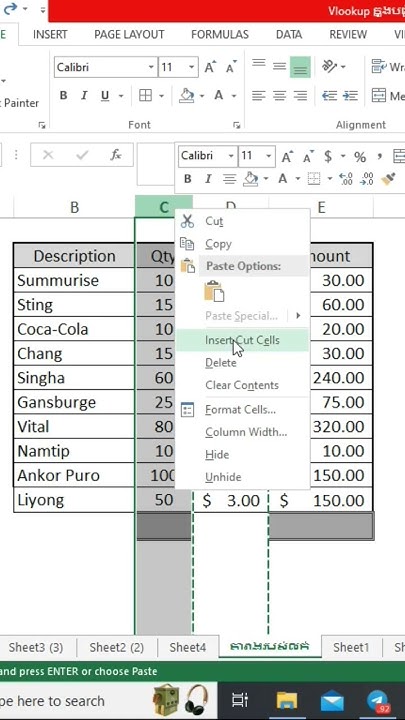The image size is (405, 720).
Task: Apply ribbon Fill Color bucket
Action: coord(187,96)
